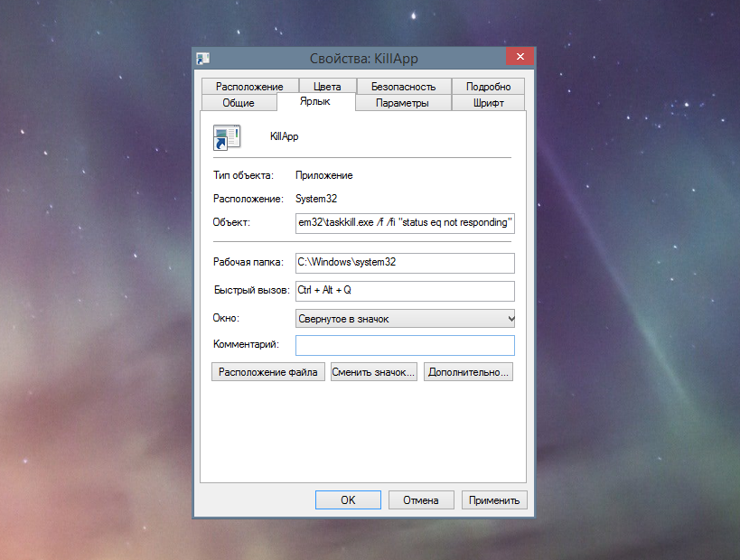Click the Отмена button
This screenshot has width=740, height=560.
pos(421,499)
